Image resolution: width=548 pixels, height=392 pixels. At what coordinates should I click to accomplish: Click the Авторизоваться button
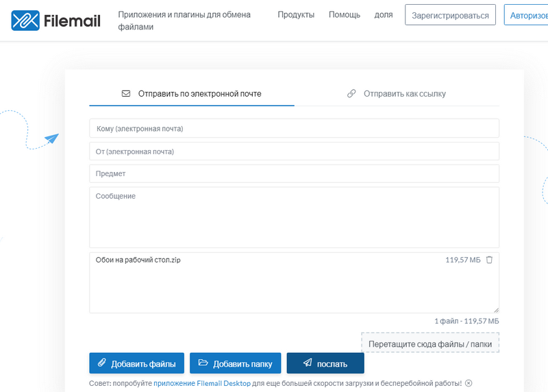(x=526, y=15)
